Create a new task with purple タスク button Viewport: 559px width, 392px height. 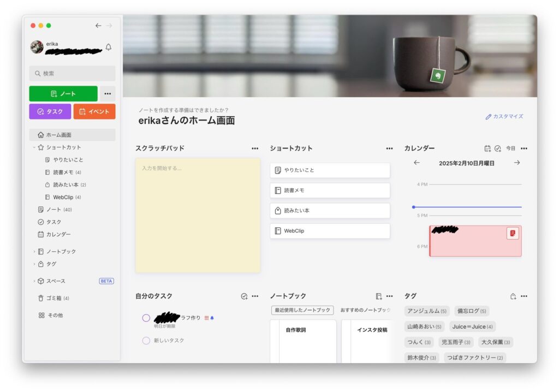[50, 111]
